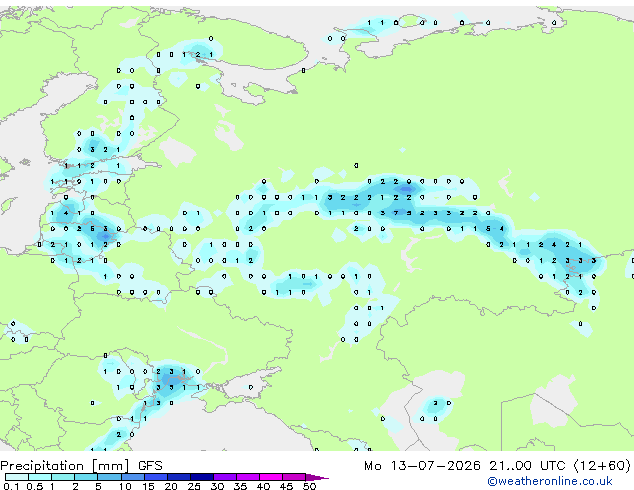Screen dimensions: 634x490
Task: Pick the 1–2 mm legend color swatch
Action: coord(63,477)
